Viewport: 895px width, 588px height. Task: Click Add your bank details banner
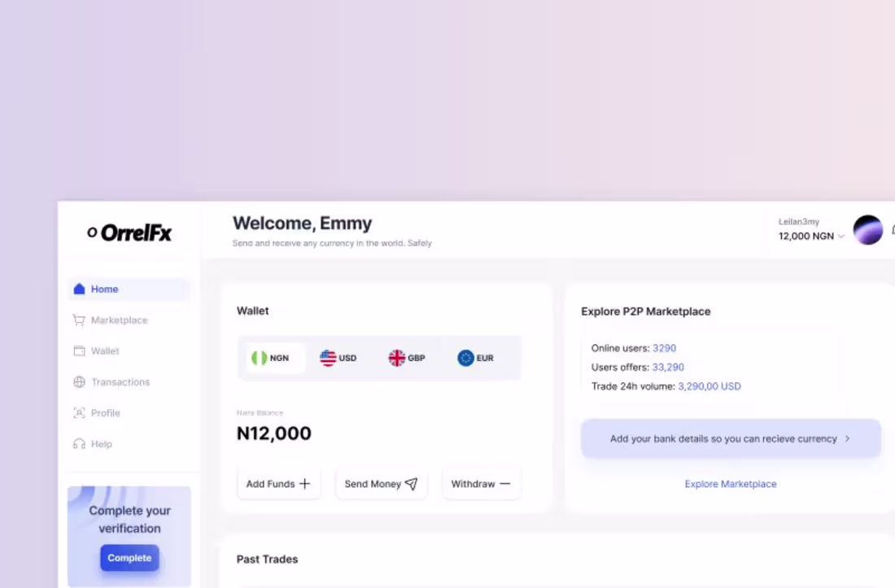tap(731, 438)
